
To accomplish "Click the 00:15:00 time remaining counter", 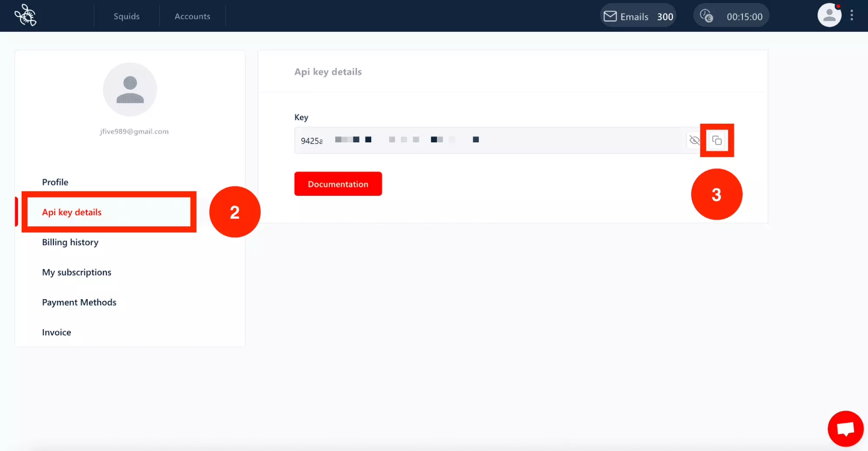I will 744,17.
